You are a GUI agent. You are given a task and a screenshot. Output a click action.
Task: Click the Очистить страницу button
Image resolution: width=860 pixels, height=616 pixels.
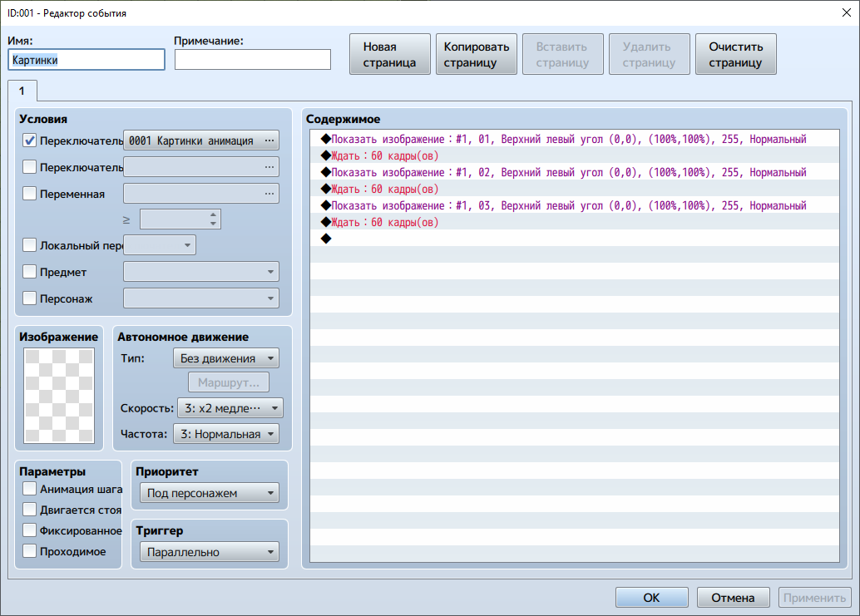tap(735, 54)
